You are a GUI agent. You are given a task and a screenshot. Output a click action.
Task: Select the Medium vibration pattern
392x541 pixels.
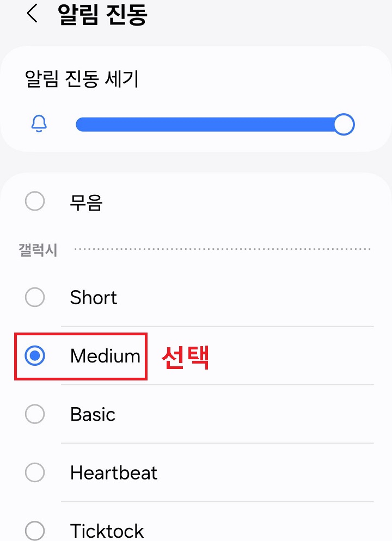[35, 356]
